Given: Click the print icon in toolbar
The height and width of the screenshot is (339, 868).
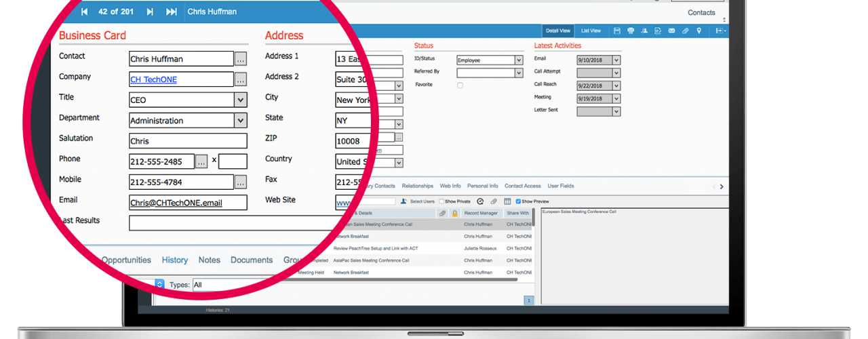Looking at the screenshot, I should coord(631,31).
